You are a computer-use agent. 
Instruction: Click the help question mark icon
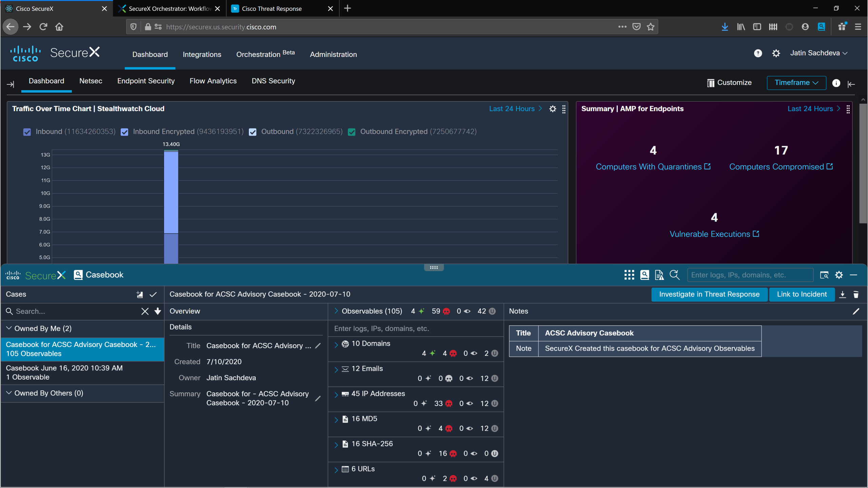coord(758,53)
